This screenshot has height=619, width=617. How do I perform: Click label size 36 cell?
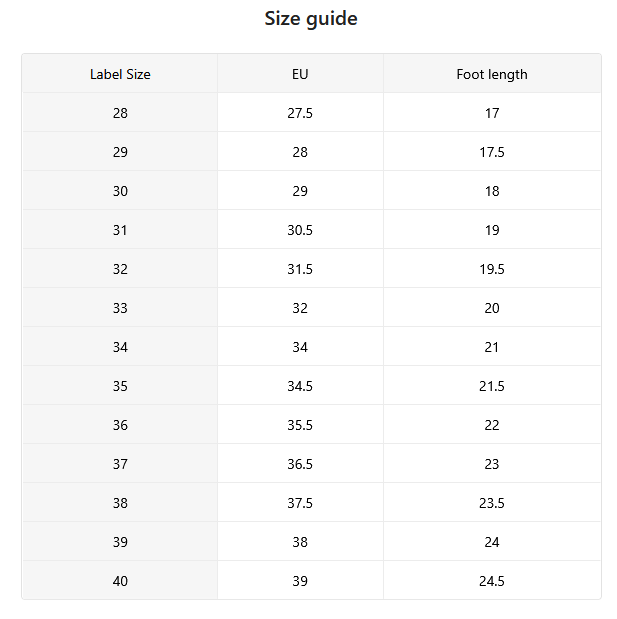(120, 425)
